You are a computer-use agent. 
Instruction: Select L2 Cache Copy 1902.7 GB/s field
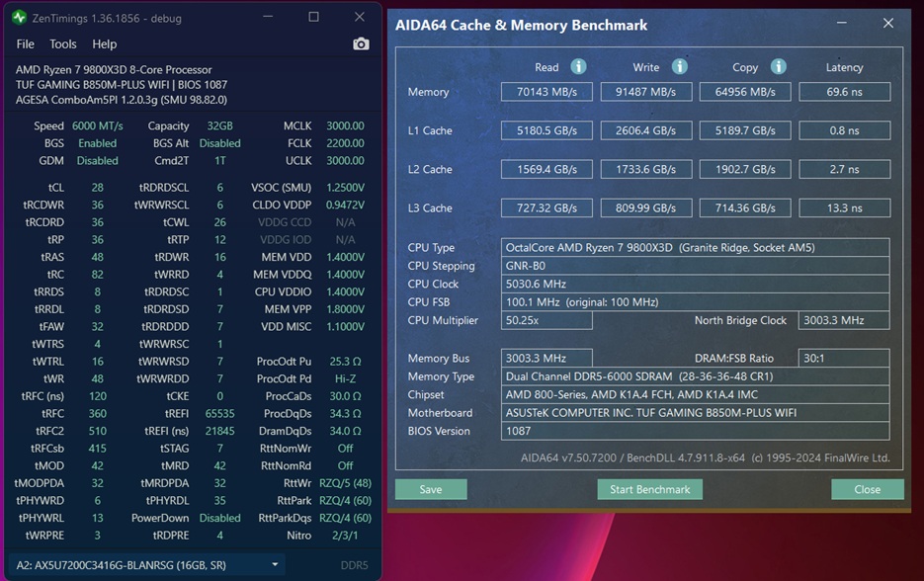[745, 170]
